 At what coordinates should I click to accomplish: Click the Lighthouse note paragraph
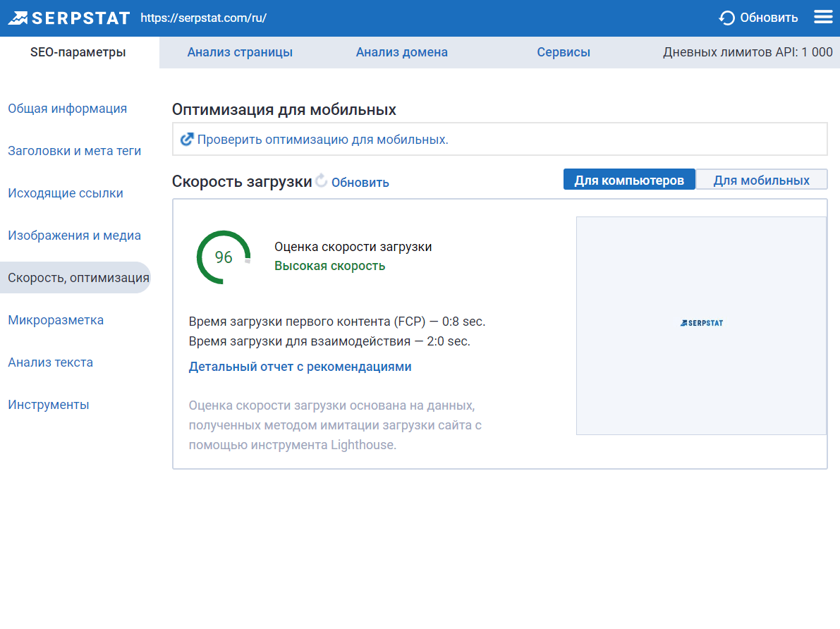pos(335,425)
